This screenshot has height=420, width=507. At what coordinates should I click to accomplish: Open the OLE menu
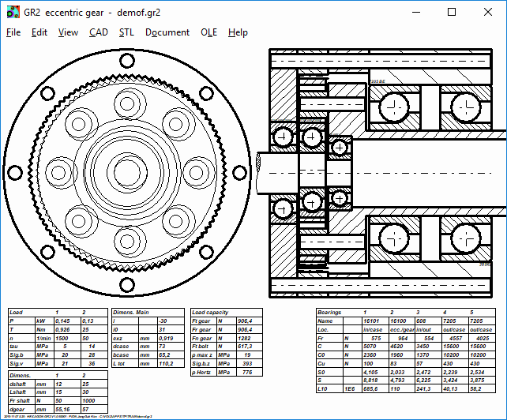(209, 32)
